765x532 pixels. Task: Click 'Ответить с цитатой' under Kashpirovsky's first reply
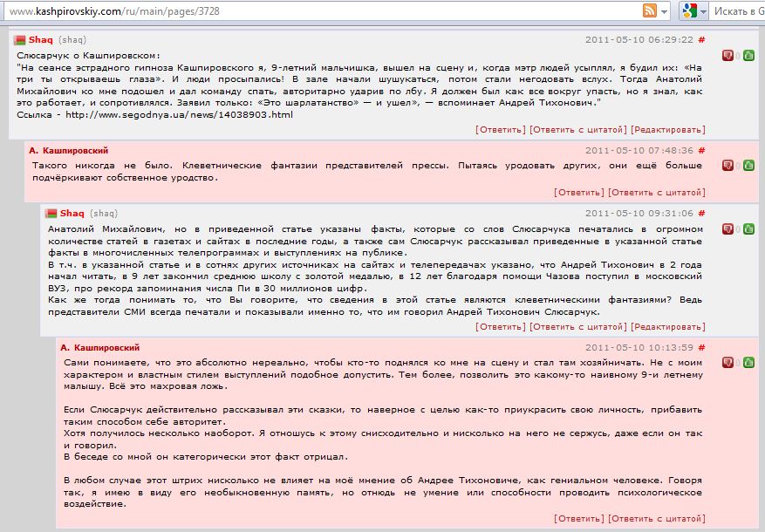[x=656, y=193]
